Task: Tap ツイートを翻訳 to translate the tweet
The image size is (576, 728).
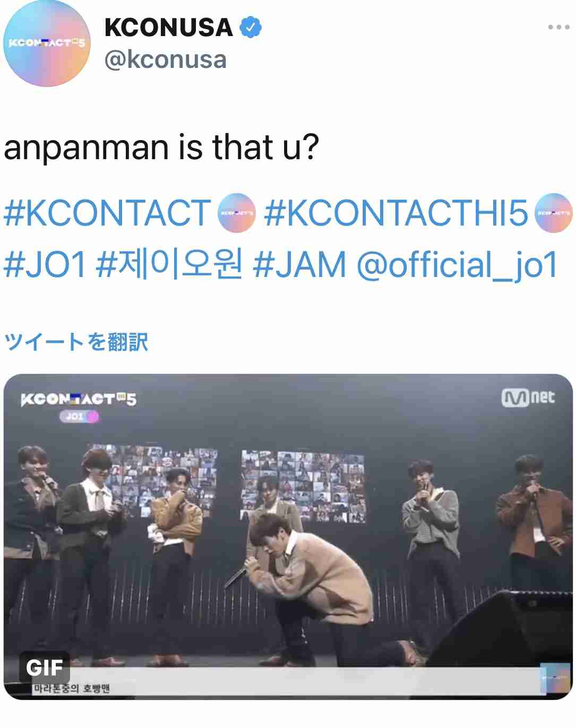Action: (x=76, y=342)
